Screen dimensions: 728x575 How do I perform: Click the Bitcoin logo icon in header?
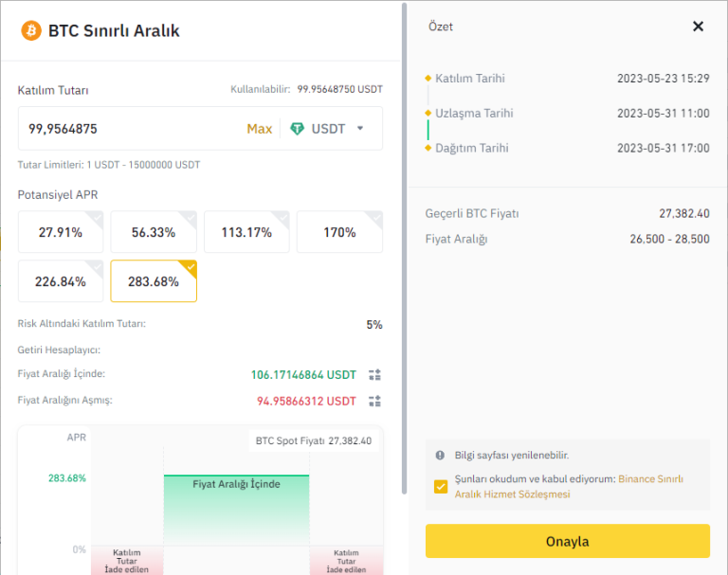(x=31, y=30)
